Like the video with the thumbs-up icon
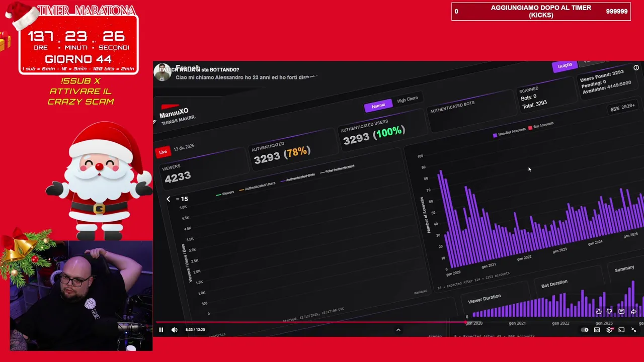Screen dimensions: 644x362 pyautogui.click(x=599, y=312)
